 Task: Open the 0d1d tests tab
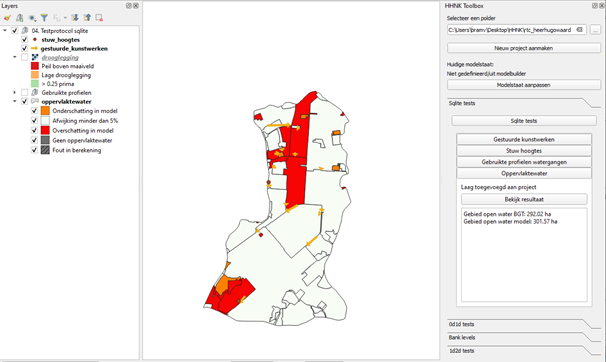tap(461, 325)
